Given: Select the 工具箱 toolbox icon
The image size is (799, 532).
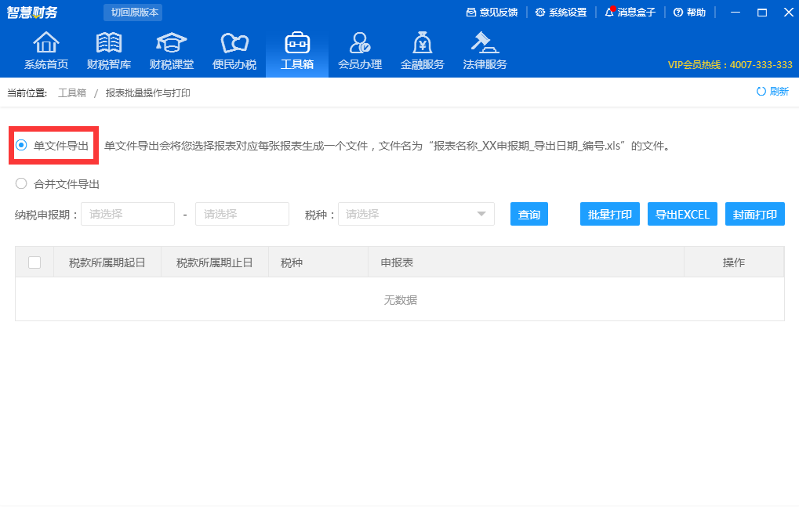Looking at the screenshot, I should pos(296,49).
